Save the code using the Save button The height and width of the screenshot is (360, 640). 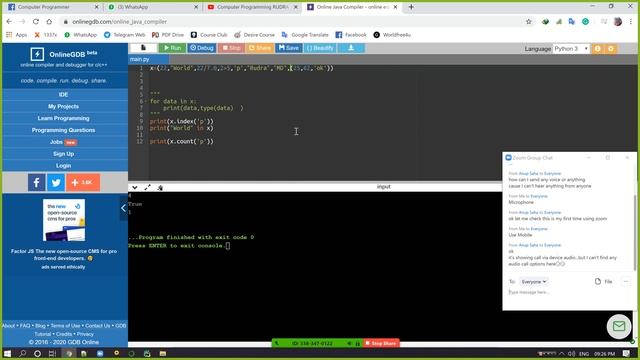pos(289,48)
